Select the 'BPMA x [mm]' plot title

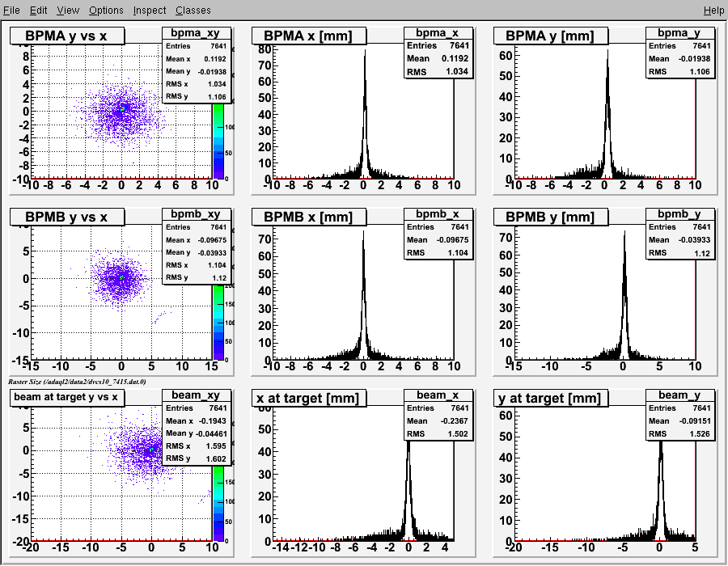309,36
